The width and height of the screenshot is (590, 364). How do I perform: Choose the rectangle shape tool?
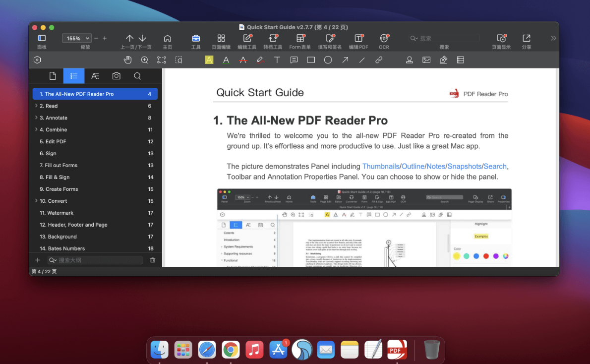(x=311, y=60)
